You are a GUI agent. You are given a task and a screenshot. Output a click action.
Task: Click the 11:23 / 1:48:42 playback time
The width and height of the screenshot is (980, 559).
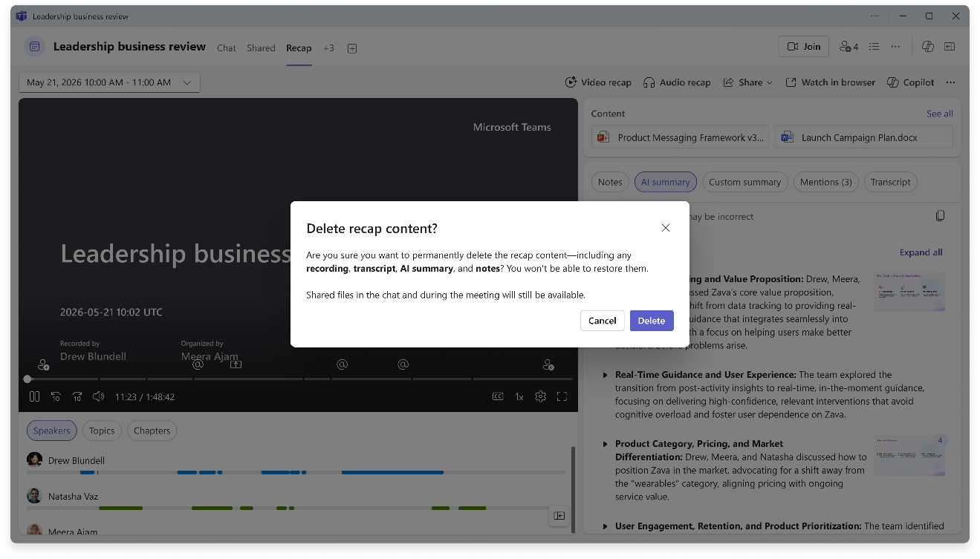click(145, 397)
